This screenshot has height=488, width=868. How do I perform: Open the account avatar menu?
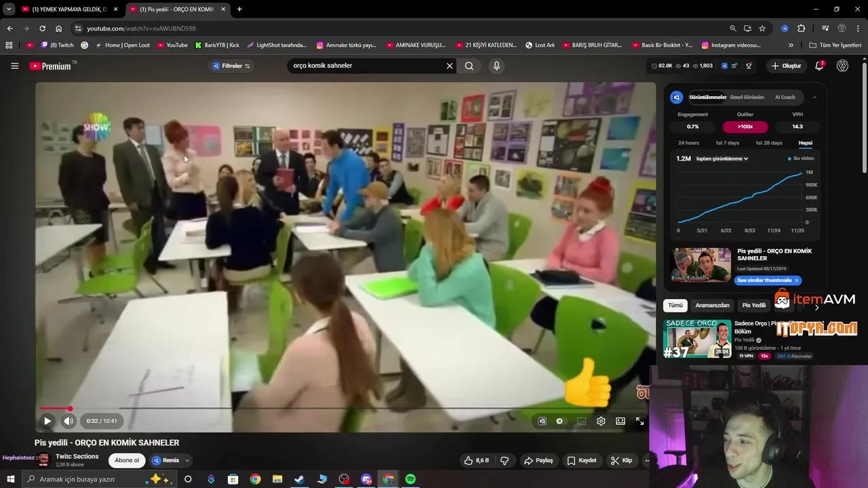[842, 66]
